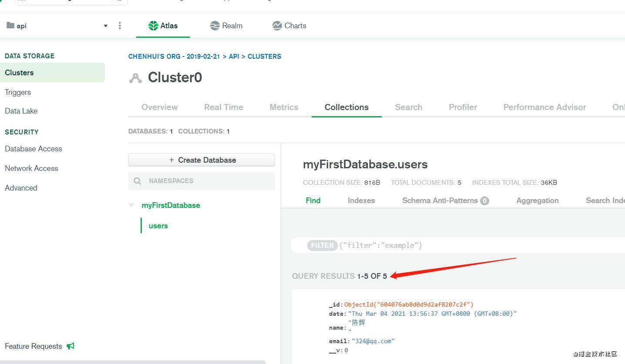This screenshot has height=364, width=625.
Task: Click the ObjectId value of the document
Action: click(x=409, y=304)
